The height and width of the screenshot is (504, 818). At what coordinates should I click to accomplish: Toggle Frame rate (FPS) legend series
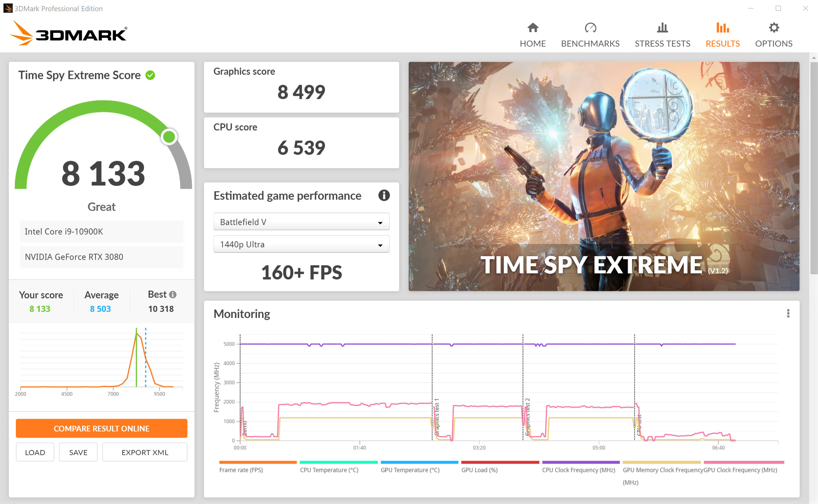pos(241,470)
